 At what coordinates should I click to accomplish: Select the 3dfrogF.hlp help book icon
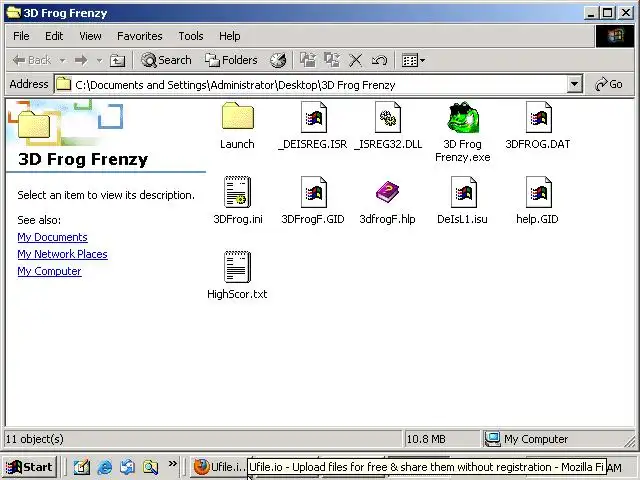pyautogui.click(x=388, y=192)
